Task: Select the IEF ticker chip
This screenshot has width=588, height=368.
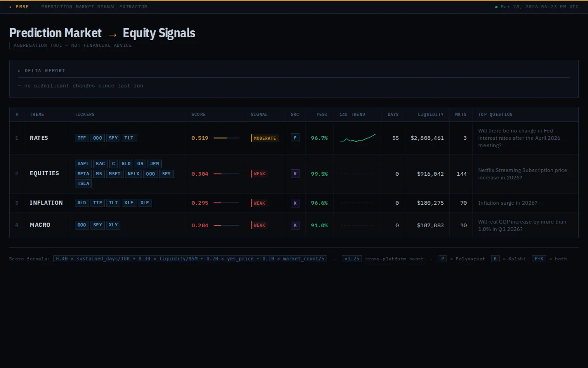Action: pos(82,138)
